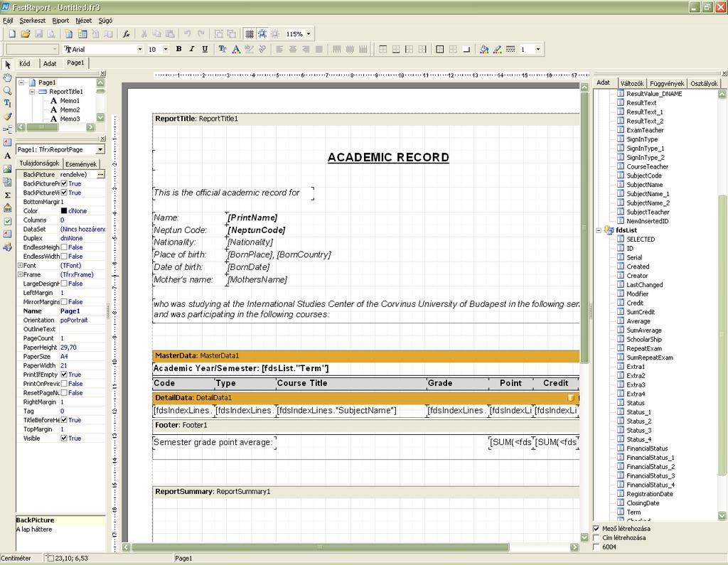Uncheck the Visible True checkbox
Image resolution: width=728 pixels, height=565 pixels.
(64, 438)
